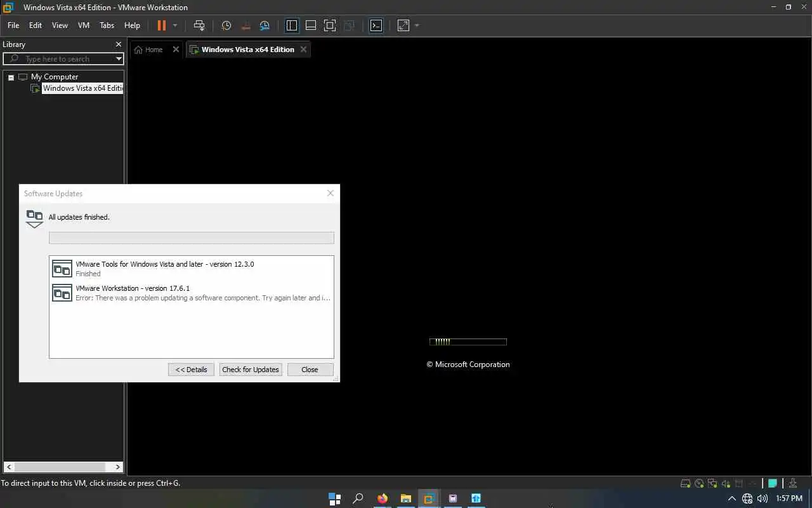Close the Library panel

point(118,44)
